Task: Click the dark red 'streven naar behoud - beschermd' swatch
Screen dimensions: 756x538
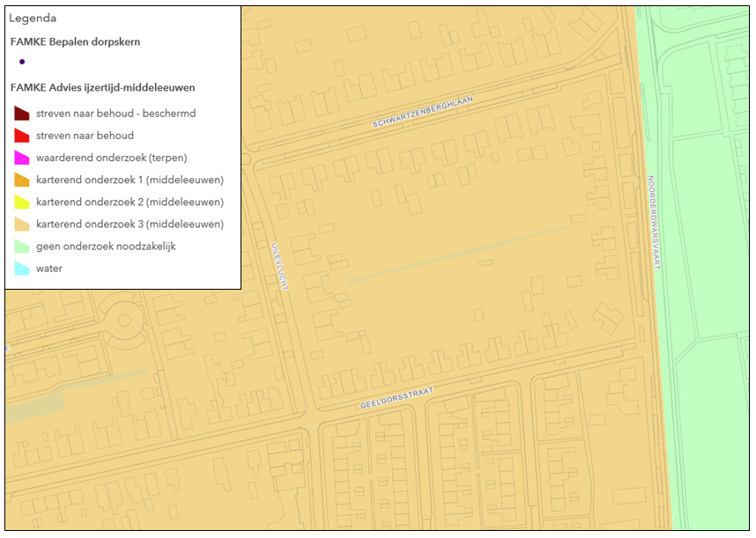Action: click(x=22, y=114)
